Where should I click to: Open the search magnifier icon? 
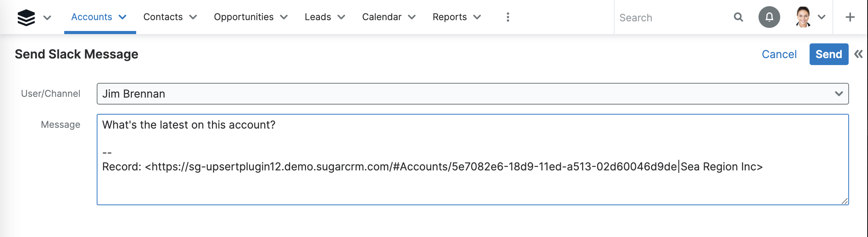(738, 17)
